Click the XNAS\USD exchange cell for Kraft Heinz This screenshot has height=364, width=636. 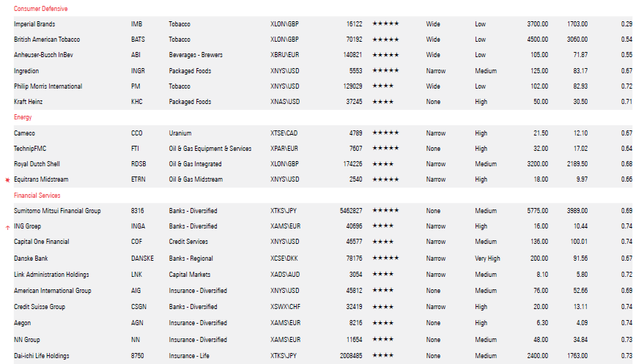click(x=285, y=102)
